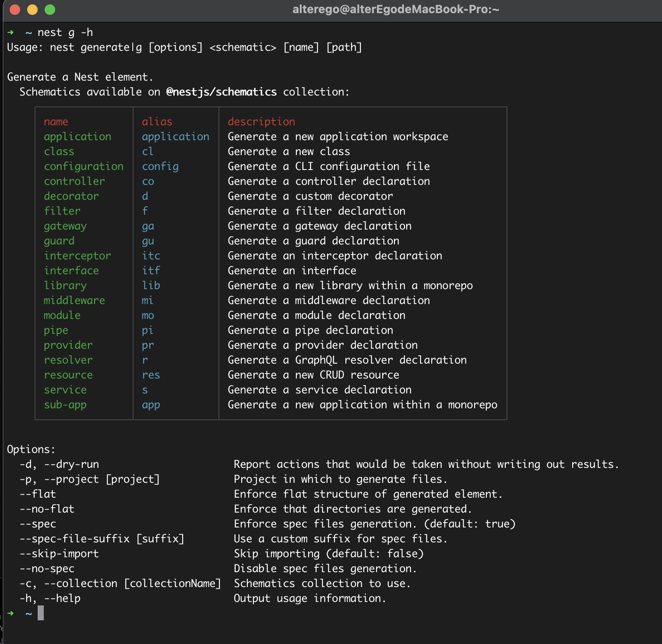Viewport: 662px width, 644px height.
Task: Click the '-d, --dry-run' option
Action: (x=59, y=464)
